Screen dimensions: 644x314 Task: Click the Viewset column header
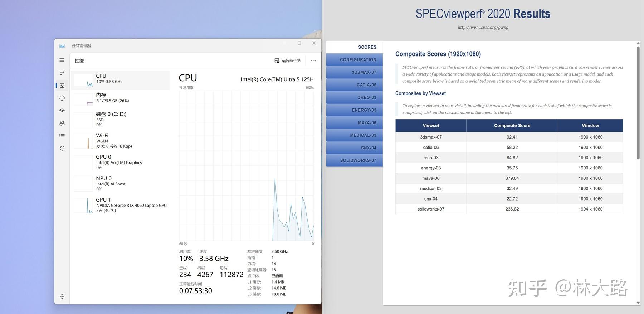coord(431,126)
